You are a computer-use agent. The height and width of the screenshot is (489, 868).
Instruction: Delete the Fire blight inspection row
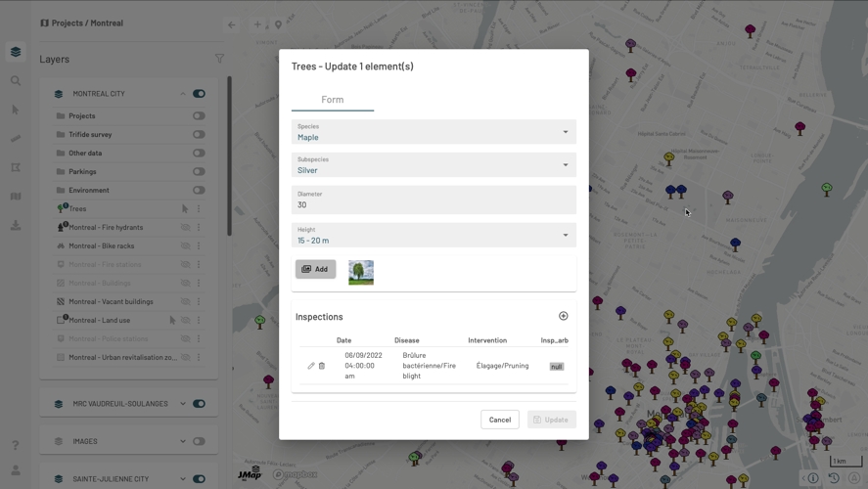322,366
